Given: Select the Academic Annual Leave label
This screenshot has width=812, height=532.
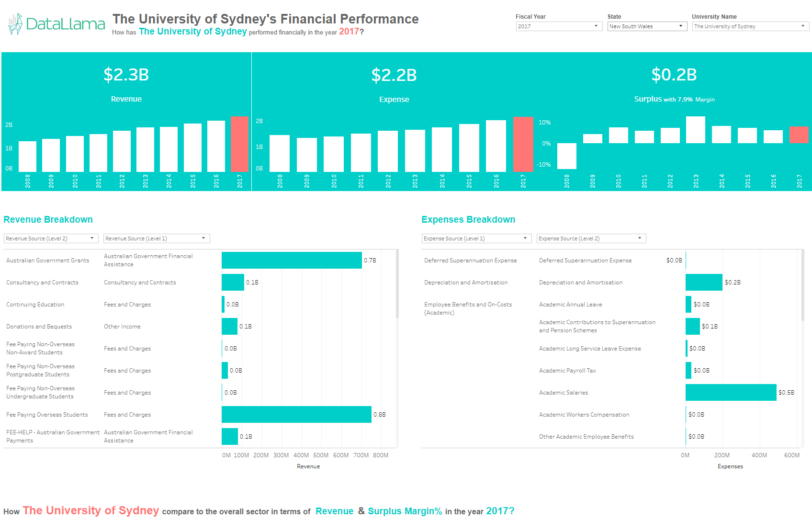Looking at the screenshot, I should pyautogui.click(x=571, y=305).
